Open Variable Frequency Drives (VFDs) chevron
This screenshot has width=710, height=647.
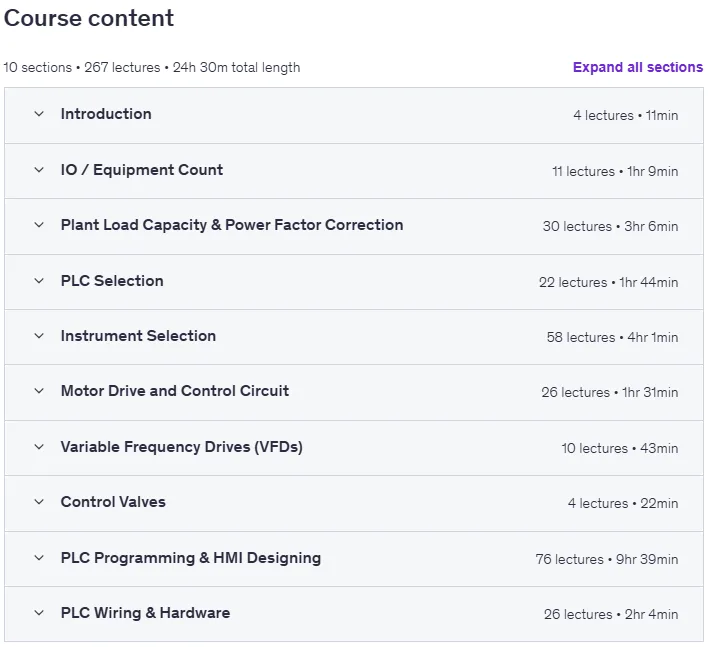(x=39, y=447)
